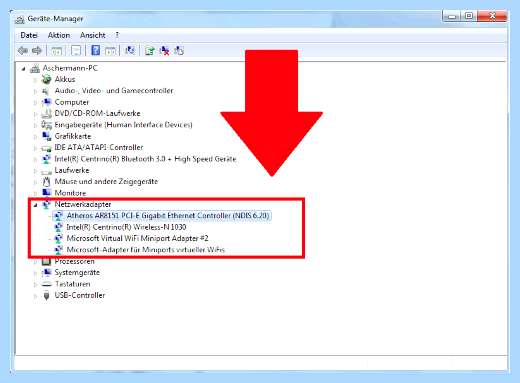Select the Prozessoren tree label
Image resolution: width=520 pixels, height=383 pixels.
tap(75, 261)
